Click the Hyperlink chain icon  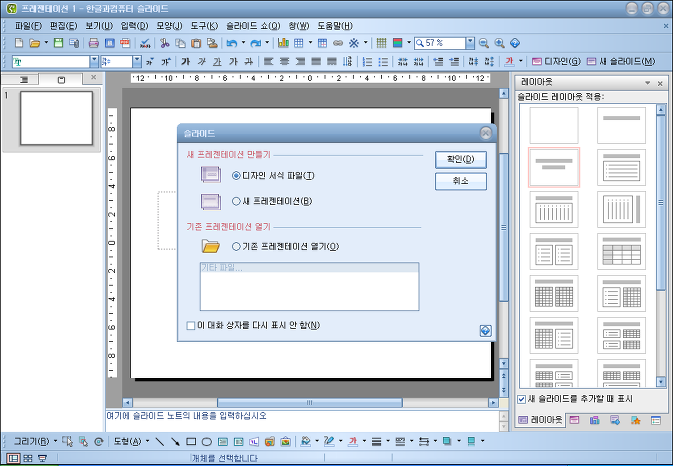coord(338,43)
